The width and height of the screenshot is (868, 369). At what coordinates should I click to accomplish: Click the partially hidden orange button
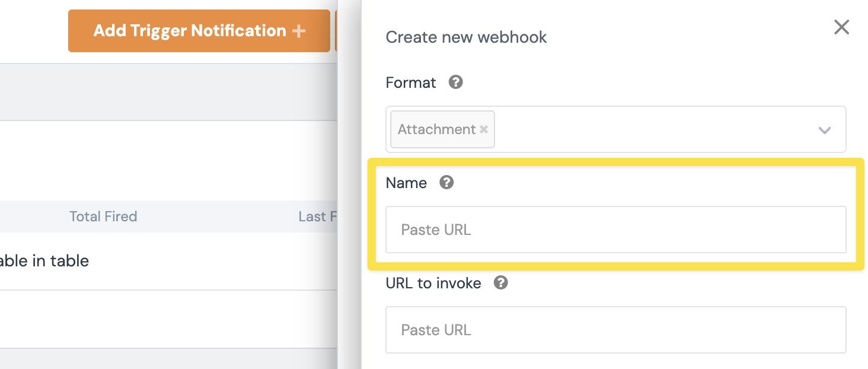[x=336, y=31]
